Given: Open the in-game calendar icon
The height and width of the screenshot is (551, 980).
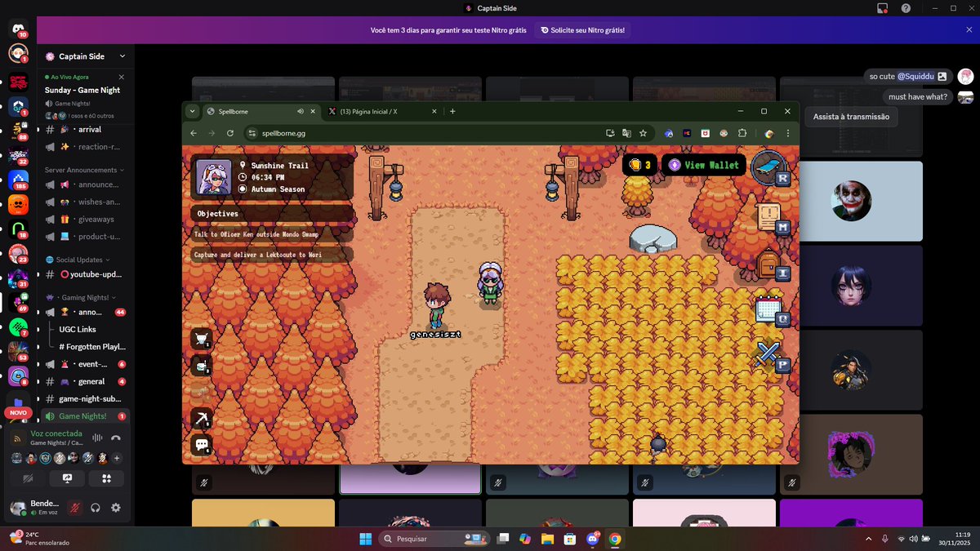Looking at the screenshot, I should coord(768,310).
